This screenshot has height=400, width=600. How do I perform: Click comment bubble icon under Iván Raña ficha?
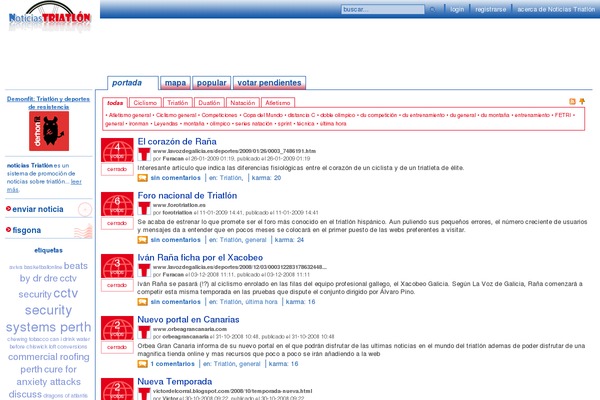click(142, 302)
